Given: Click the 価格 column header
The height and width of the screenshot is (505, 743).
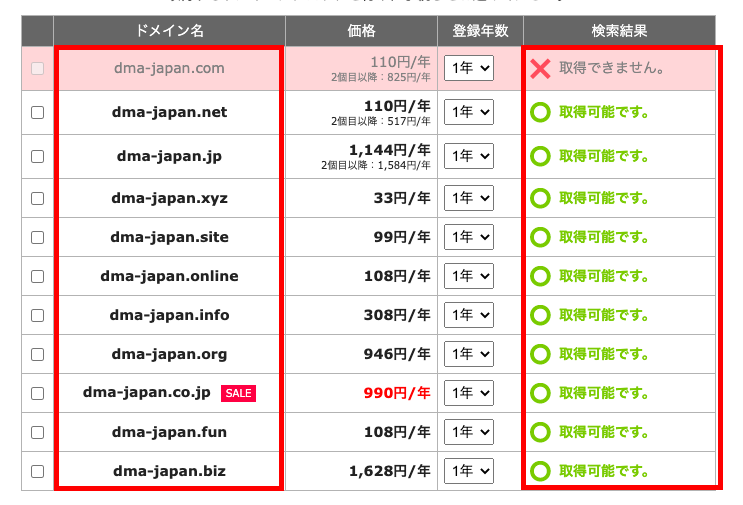Looking at the screenshot, I should pos(361,31).
